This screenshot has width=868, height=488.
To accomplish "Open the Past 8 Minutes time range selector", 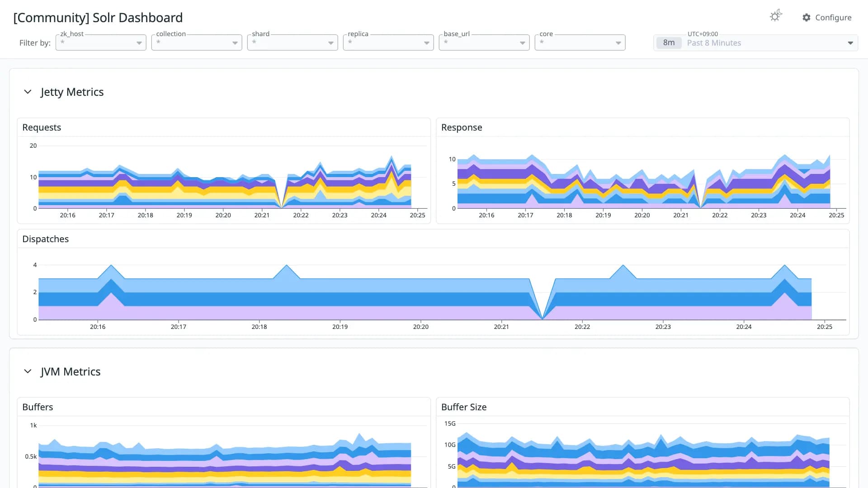I will [755, 43].
